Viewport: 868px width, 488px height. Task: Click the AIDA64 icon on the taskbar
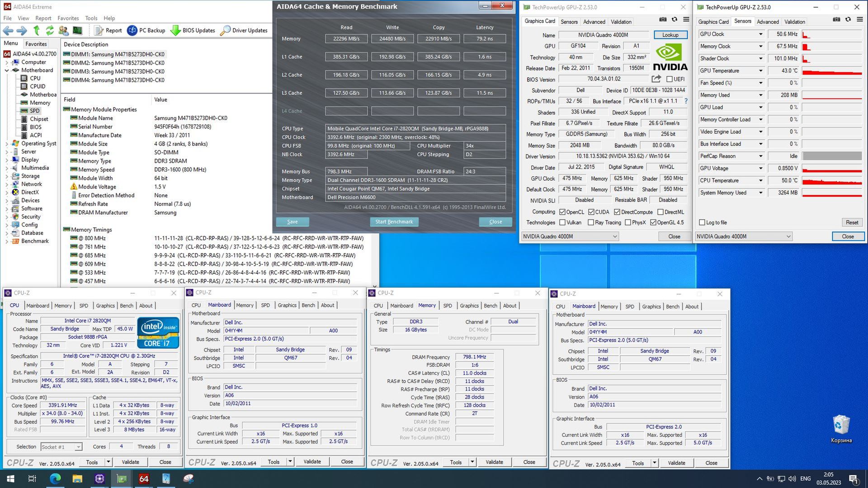point(144,479)
